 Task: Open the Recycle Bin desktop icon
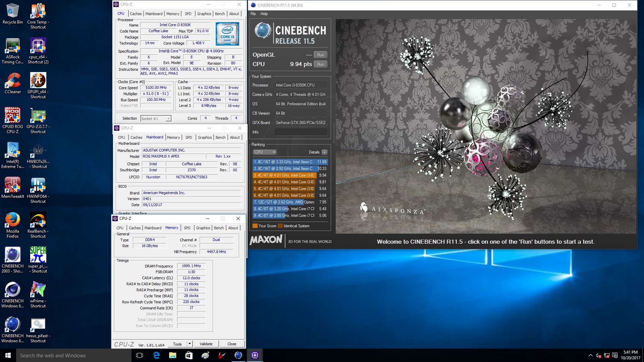(13, 14)
